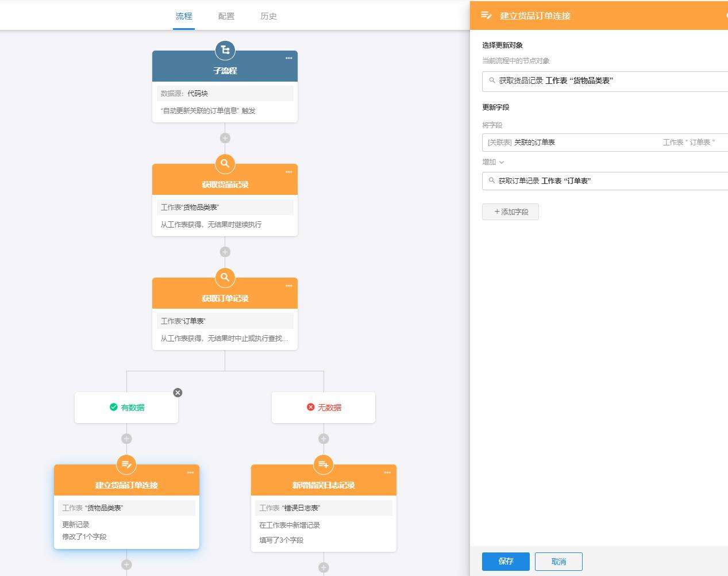The image size is (728, 576).
Task: Click the red cross icon in 无数据
Action: click(311, 407)
